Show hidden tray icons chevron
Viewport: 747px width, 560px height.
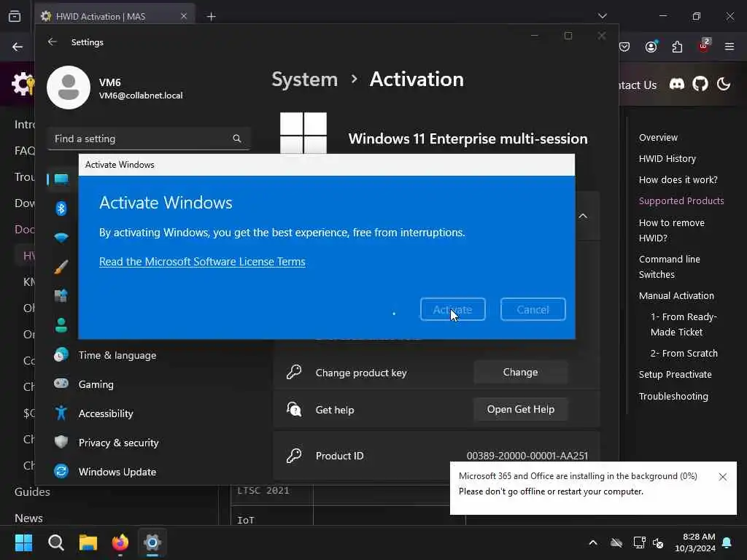click(x=593, y=542)
